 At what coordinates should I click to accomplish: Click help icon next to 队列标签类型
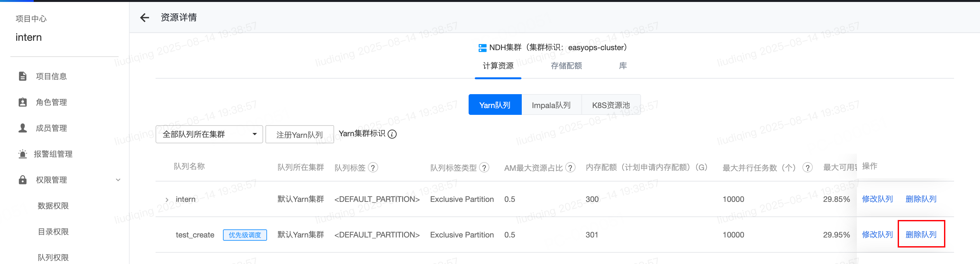pyautogui.click(x=484, y=168)
